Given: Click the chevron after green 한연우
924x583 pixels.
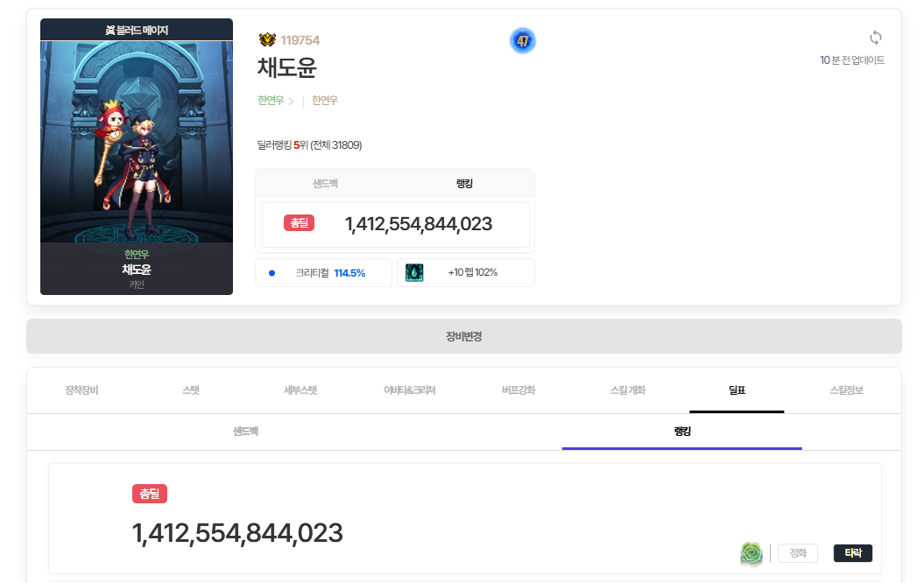Looking at the screenshot, I should [291, 102].
